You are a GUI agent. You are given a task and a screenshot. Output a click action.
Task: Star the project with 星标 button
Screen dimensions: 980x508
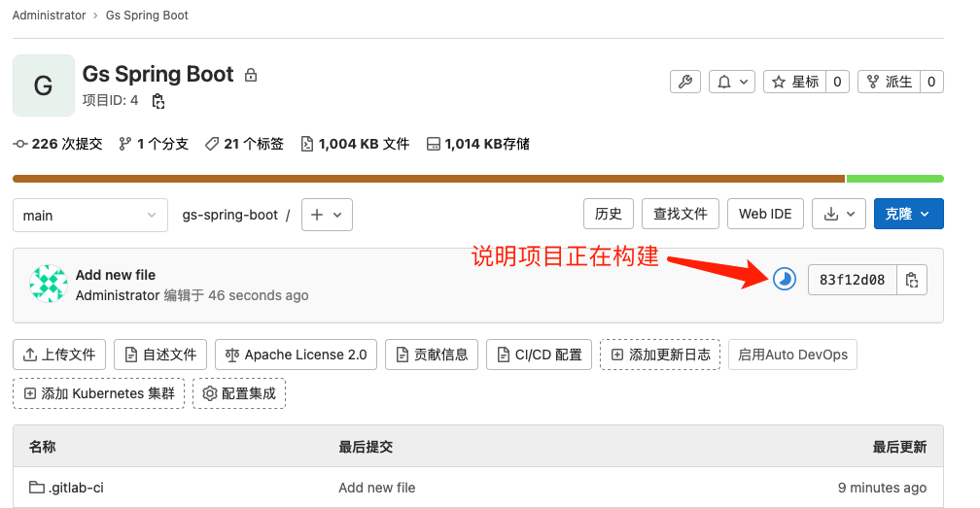coord(795,82)
